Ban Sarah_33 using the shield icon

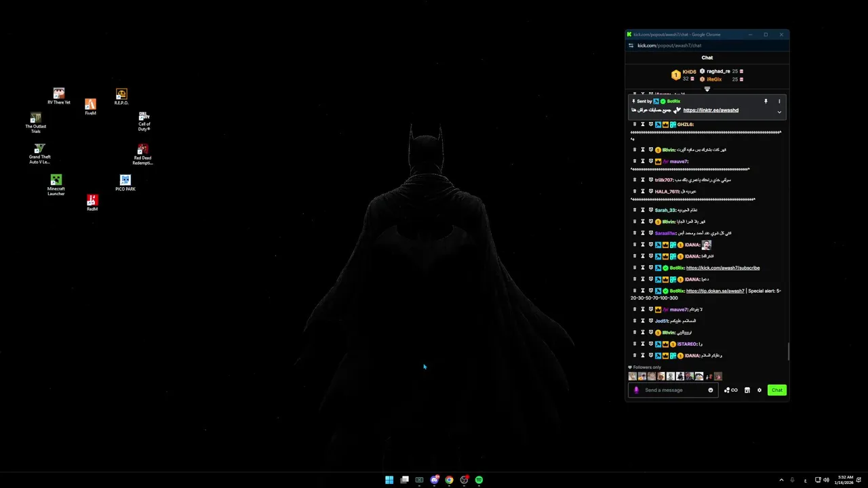(x=650, y=210)
